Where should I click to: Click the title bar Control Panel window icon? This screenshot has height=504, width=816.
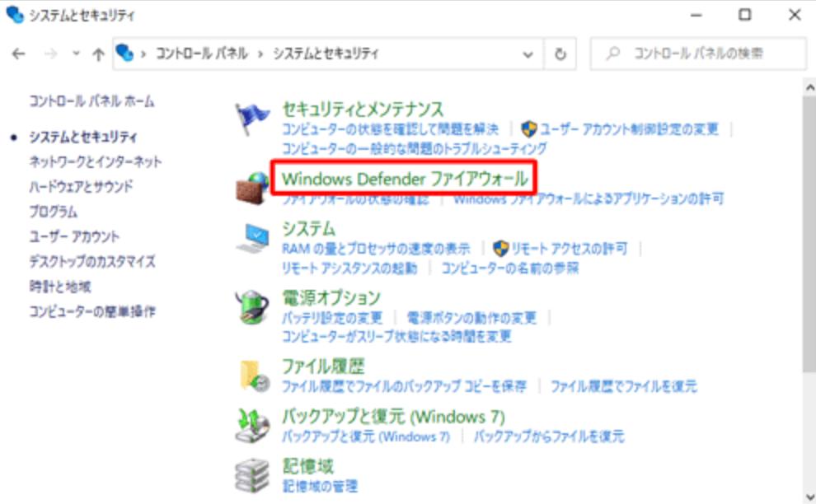[x=15, y=15]
